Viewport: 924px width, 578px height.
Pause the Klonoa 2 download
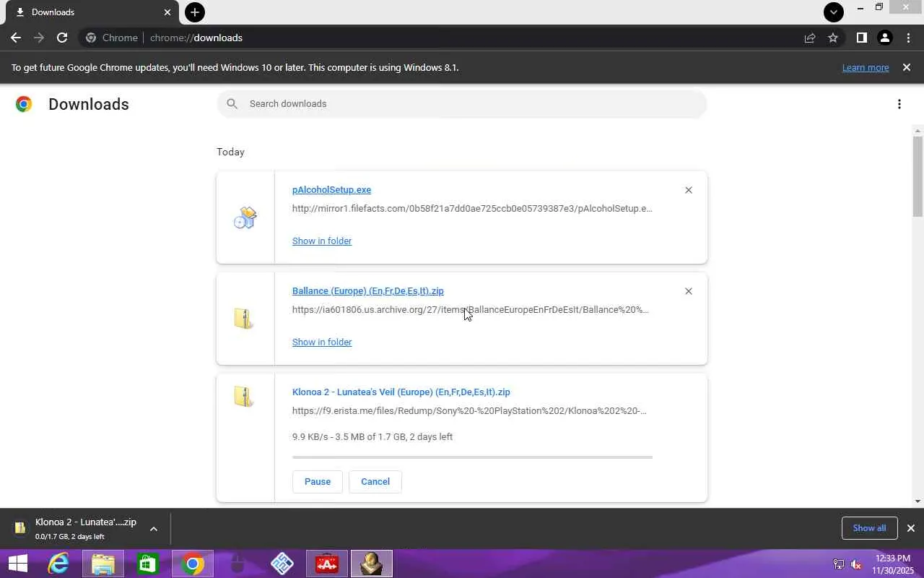pyautogui.click(x=318, y=482)
